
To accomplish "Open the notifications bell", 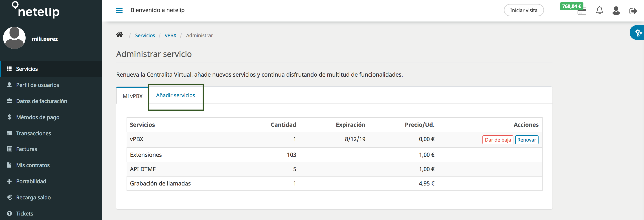I will [599, 11].
